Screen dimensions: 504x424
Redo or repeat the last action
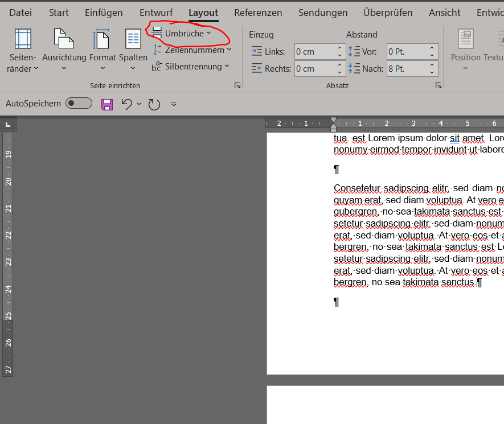pos(154,104)
